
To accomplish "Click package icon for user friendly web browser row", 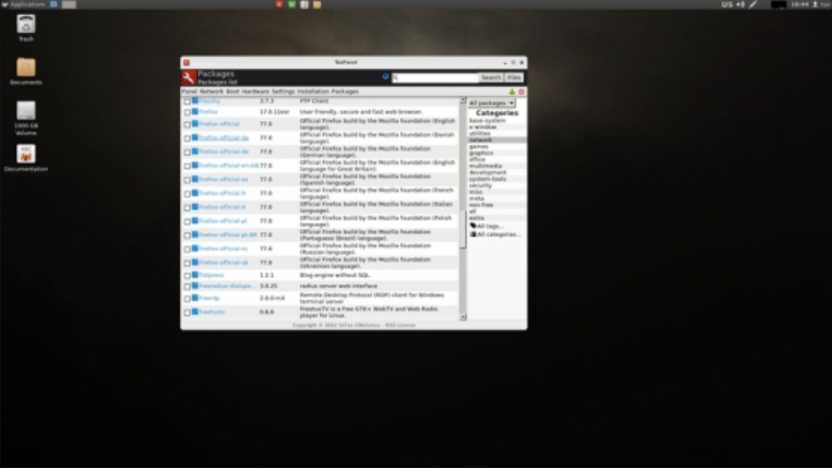I will tap(195, 111).
